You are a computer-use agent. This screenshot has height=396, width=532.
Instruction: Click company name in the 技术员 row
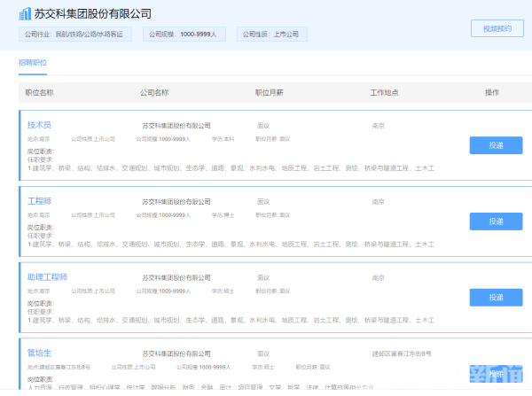[176, 126]
